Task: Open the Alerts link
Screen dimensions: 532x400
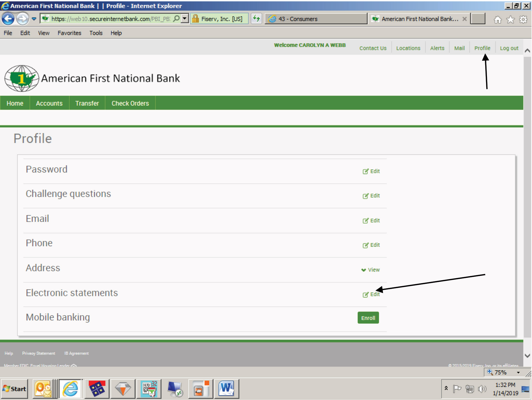Action: (437, 48)
